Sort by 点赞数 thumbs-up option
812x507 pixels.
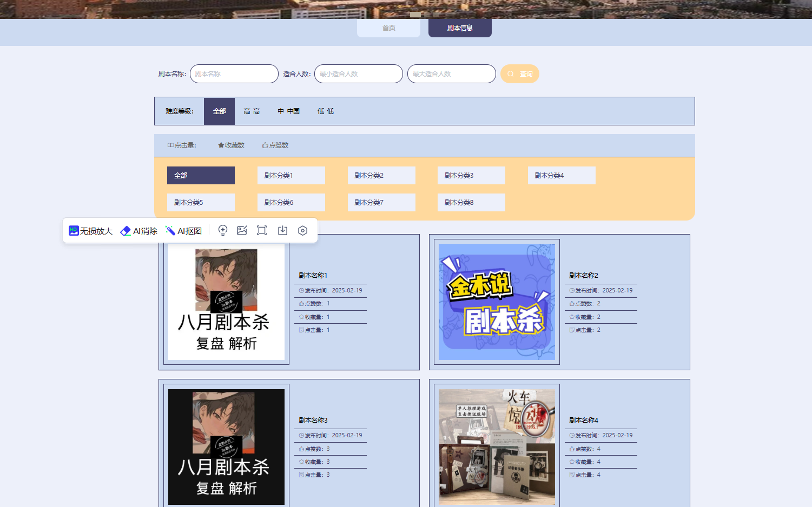275,145
